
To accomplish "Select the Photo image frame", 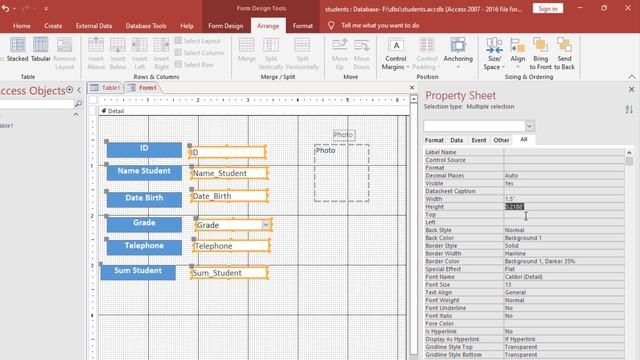I will 342,173.
